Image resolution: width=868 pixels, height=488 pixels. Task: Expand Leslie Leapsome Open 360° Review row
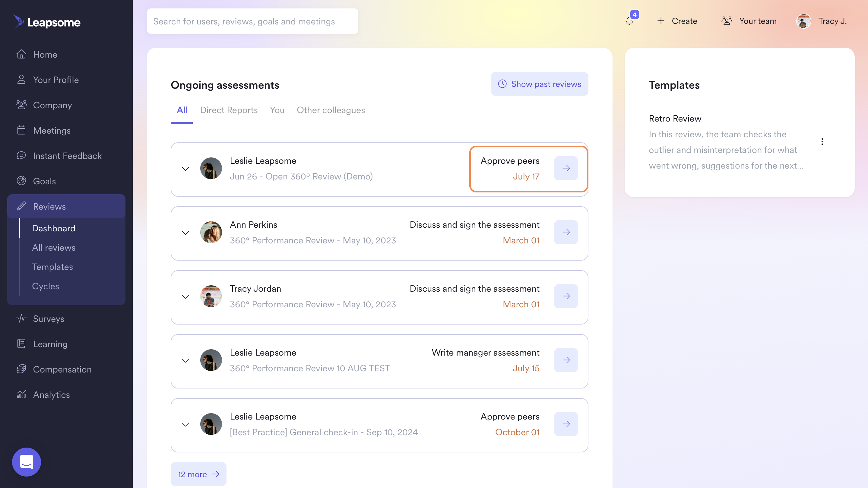[185, 169]
